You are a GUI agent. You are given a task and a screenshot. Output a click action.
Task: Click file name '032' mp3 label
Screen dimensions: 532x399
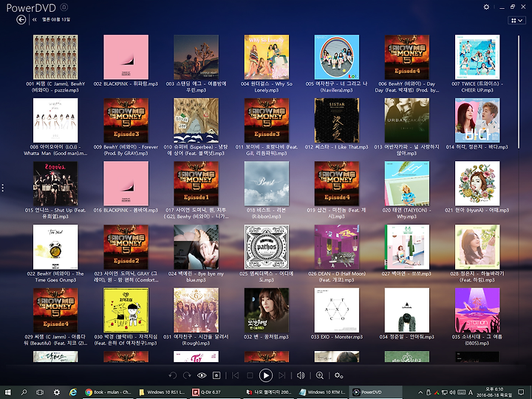[x=267, y=337]
